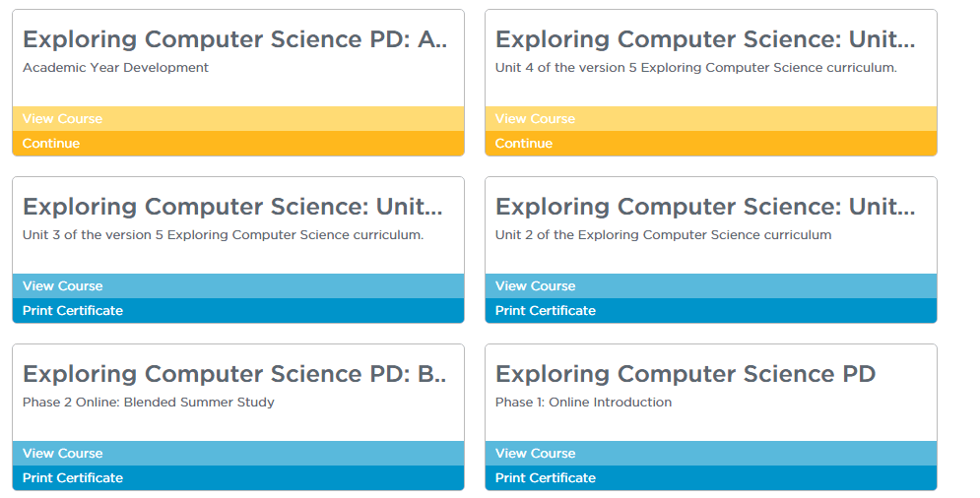
Task: View Course for Unit 3 curriculum
Action: pyautogui.click(x=62, y=286)
